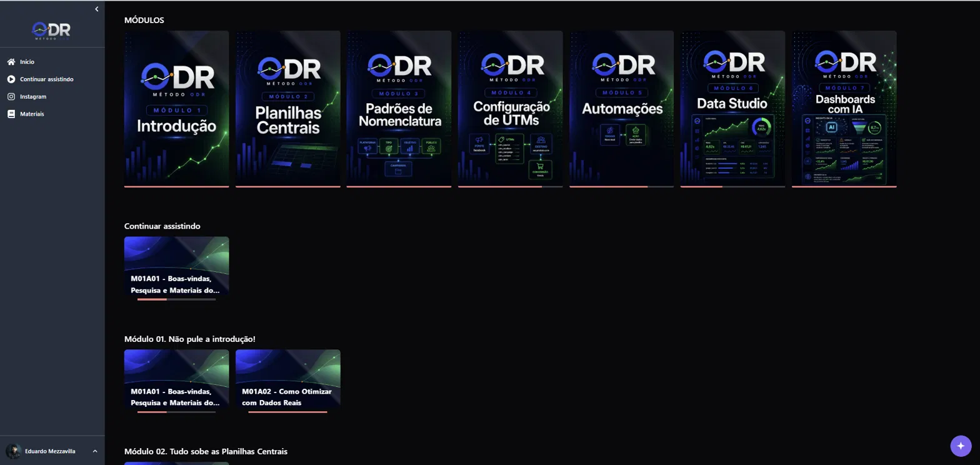Choose the Módulo 5 Automações card

click(x=622, y=109)
